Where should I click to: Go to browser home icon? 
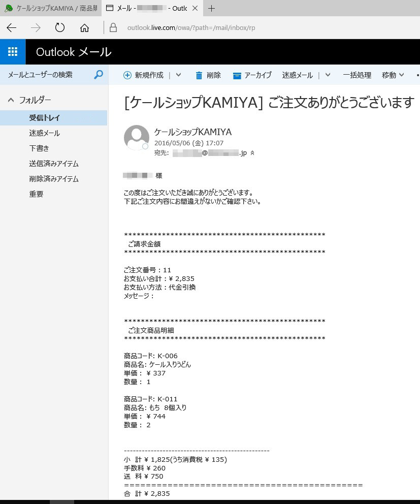pos(84,27)
